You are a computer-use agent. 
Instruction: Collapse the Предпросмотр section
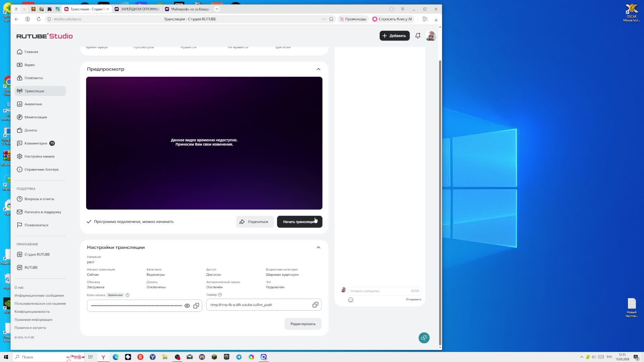318,69
